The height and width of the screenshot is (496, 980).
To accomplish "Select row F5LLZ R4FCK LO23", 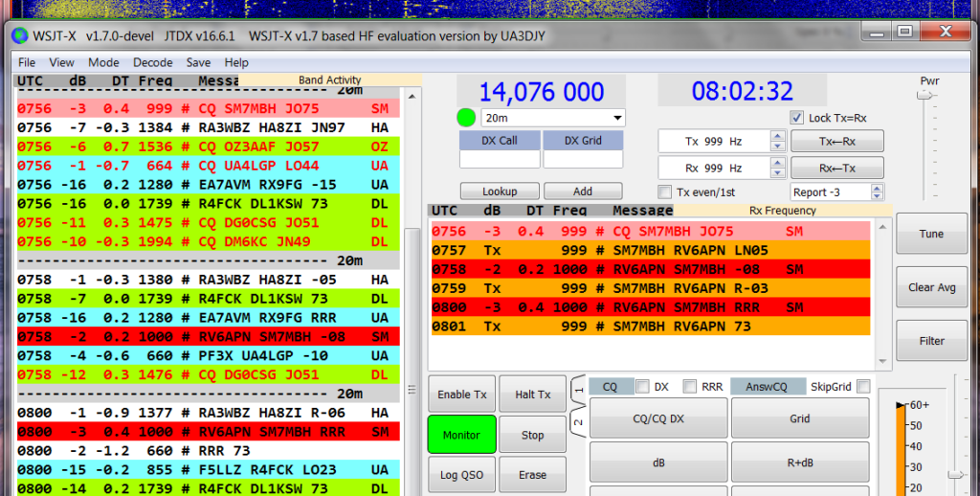I will 208,469.
